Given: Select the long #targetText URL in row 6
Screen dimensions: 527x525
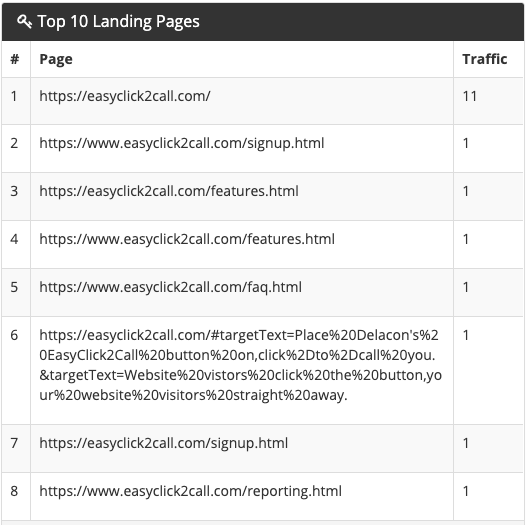Looking at the screenshot, I should click(241, 365).
